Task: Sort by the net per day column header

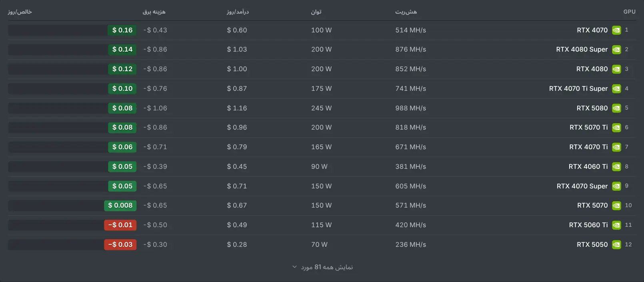Action: (20, 12)
